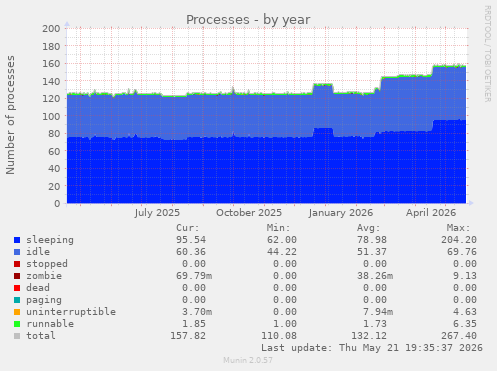Screen dimensions: 497x371
Task: Click sleeping minimum value 62.00
Action: [x=282, y=240]
